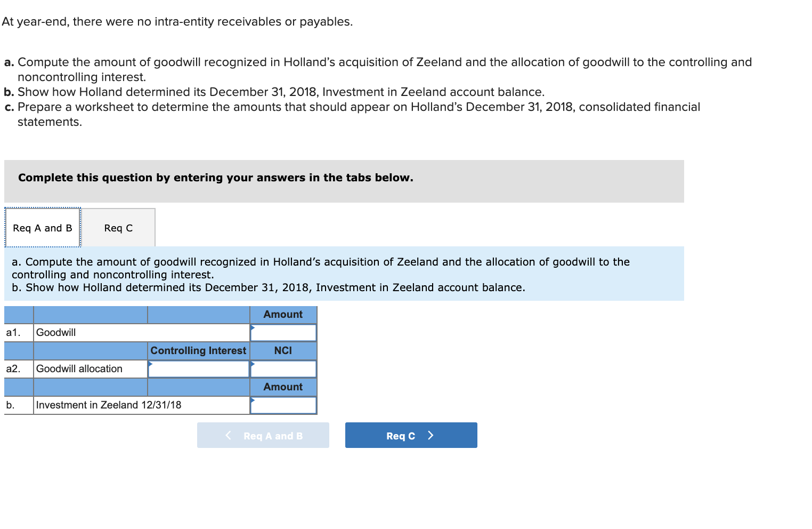Click the blue marker on Investment Amount cell

(x=253, y=399)
